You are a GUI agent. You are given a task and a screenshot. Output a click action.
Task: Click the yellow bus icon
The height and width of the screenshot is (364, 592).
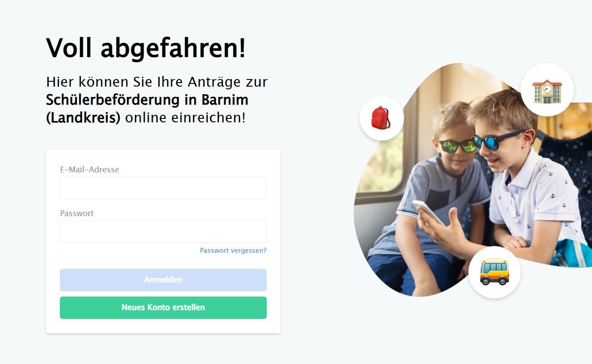[494, 272]
